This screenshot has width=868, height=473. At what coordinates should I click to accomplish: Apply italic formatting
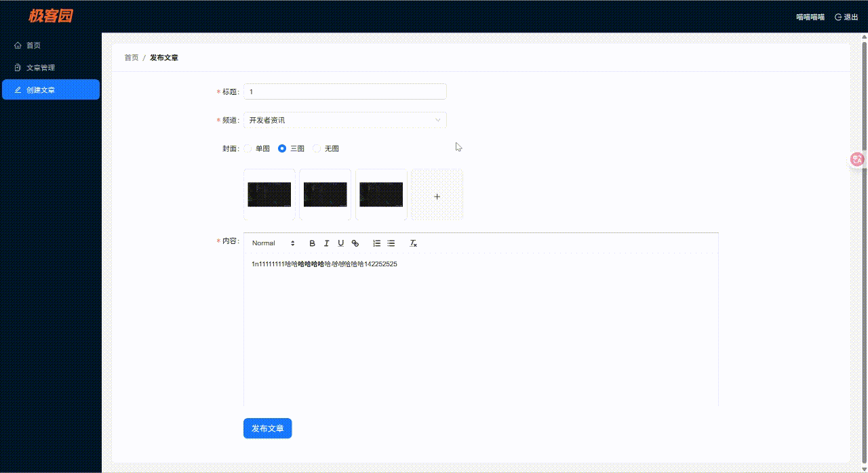click(x=326, y=243)
